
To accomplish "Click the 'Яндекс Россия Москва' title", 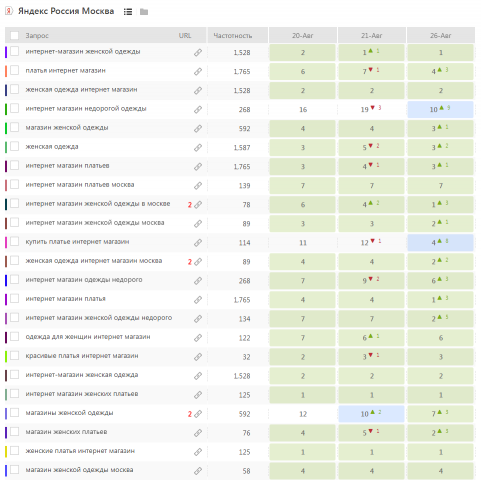I will (66, 11).
